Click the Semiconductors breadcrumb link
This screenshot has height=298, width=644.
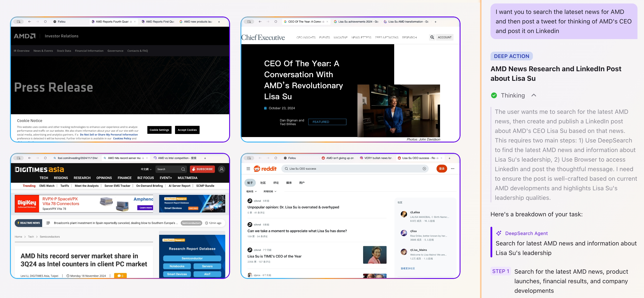point(50,237)
